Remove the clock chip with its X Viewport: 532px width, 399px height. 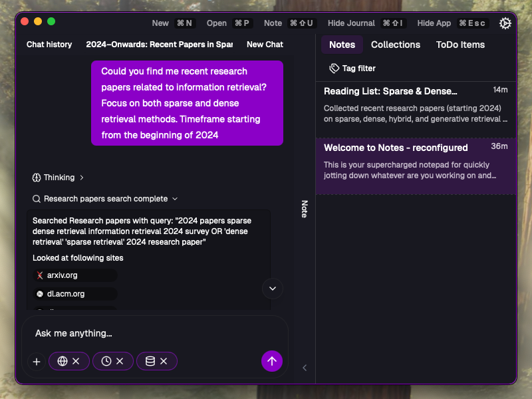[120, 361]
